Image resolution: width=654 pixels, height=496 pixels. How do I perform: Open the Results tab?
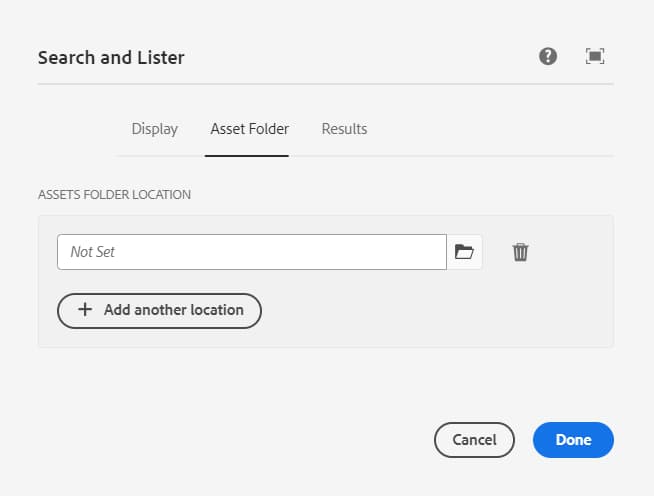344,129
